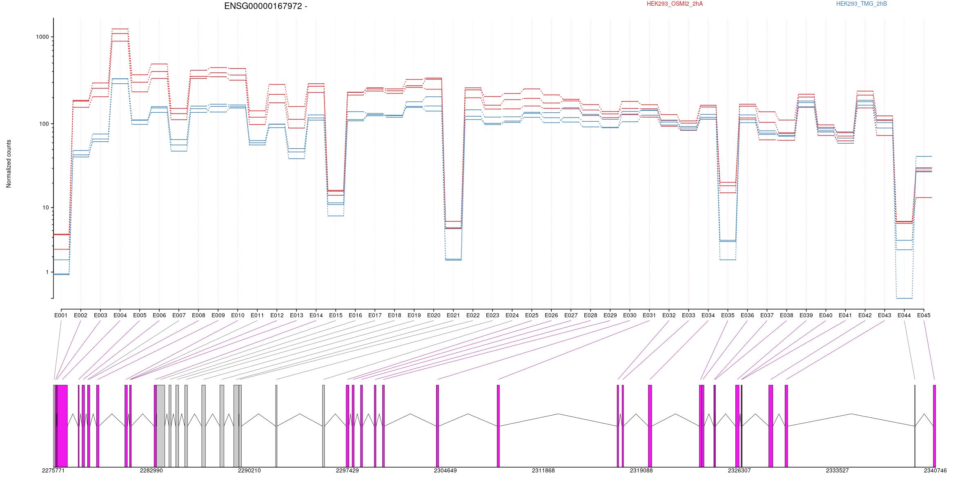This screenshot has width=980, height=490.
Task: Select exon bin label E013
Action: coord(296,315)
